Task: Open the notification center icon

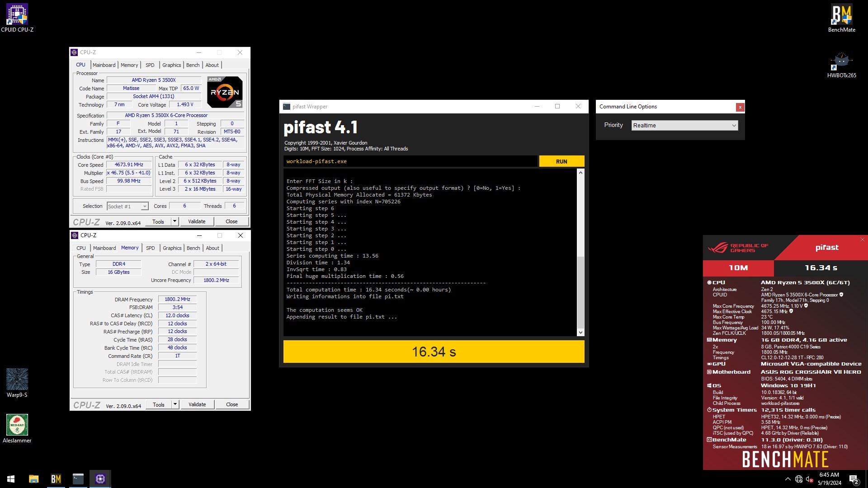Action: 854,479
